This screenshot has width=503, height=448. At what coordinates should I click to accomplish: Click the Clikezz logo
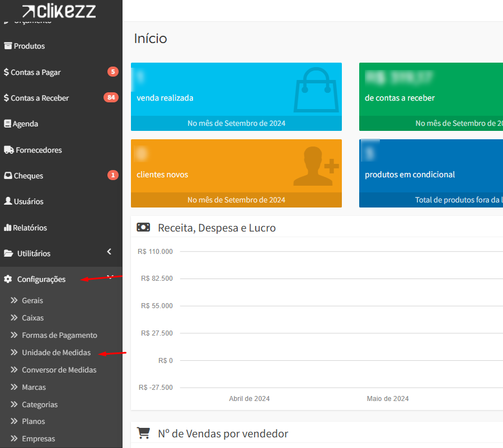point(59,11)
